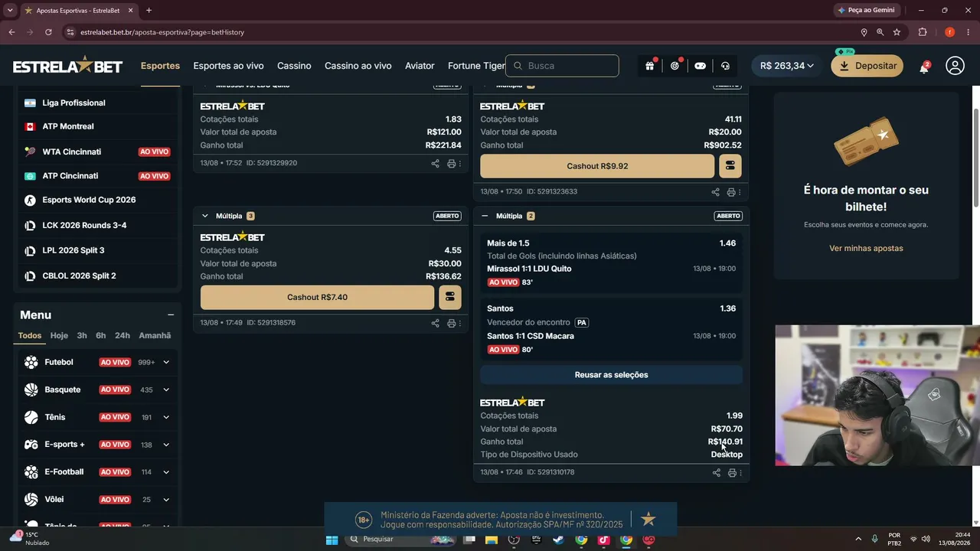Expand the E-Football category

pyautogui.click(x=166, y=472)
